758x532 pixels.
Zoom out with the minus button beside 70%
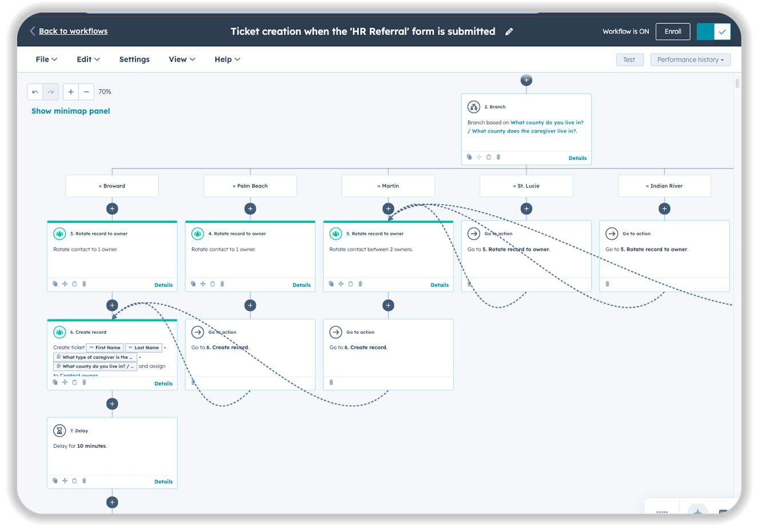(x=86, y=91)
